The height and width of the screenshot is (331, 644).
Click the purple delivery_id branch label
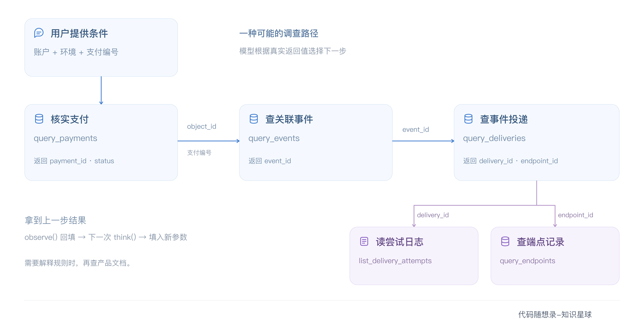coord(433,215)
